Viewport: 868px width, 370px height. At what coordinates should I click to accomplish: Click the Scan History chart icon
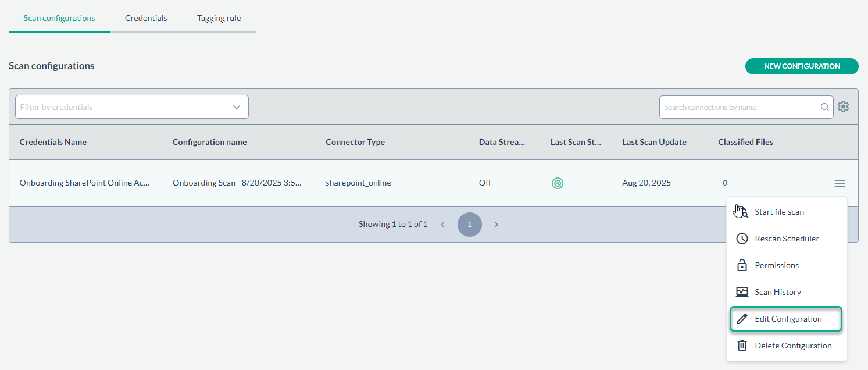coord(742,292)
